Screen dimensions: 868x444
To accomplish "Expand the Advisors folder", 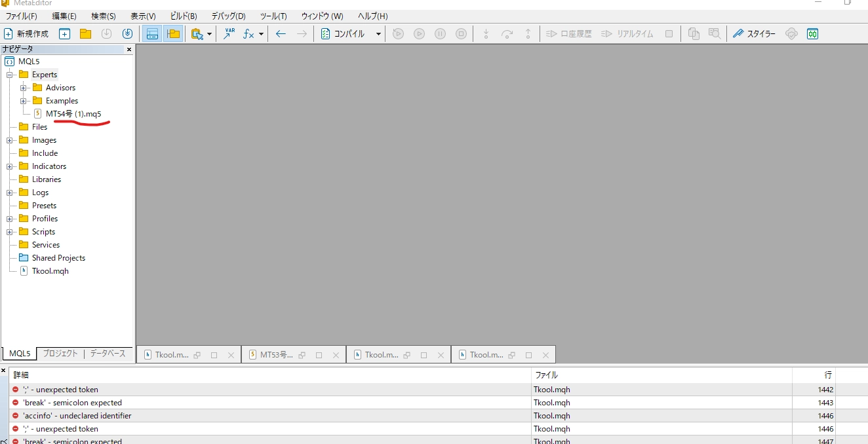I will point(24,88).
